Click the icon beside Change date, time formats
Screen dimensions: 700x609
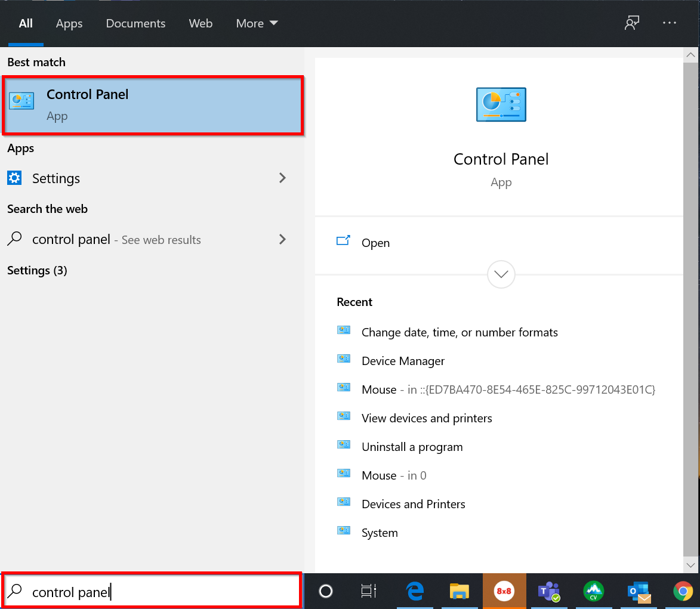click(x=344, y=330)
